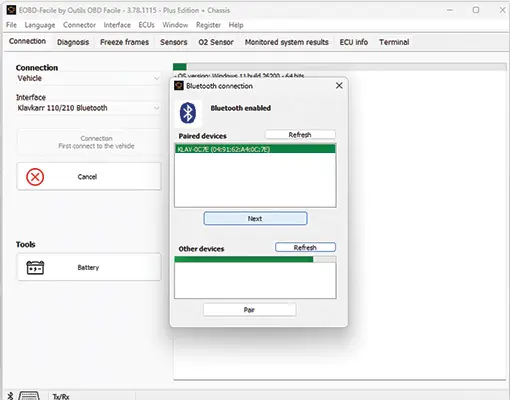Switch to the Connection tab
This screenshot has height=400, width=510.
pos(27,41)
